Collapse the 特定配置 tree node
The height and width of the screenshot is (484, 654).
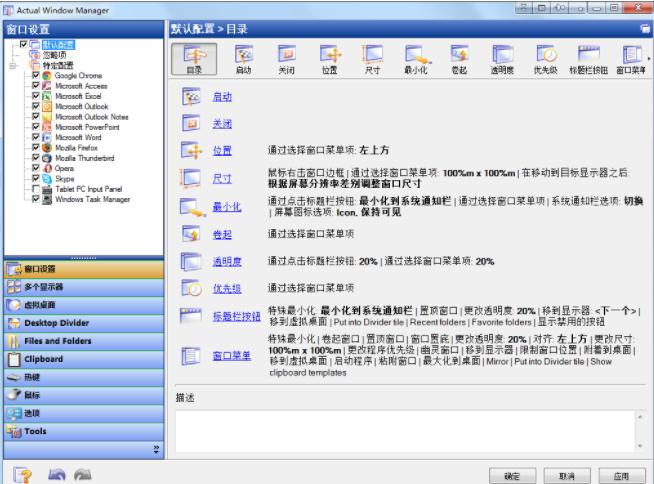[x=13, y=66]
